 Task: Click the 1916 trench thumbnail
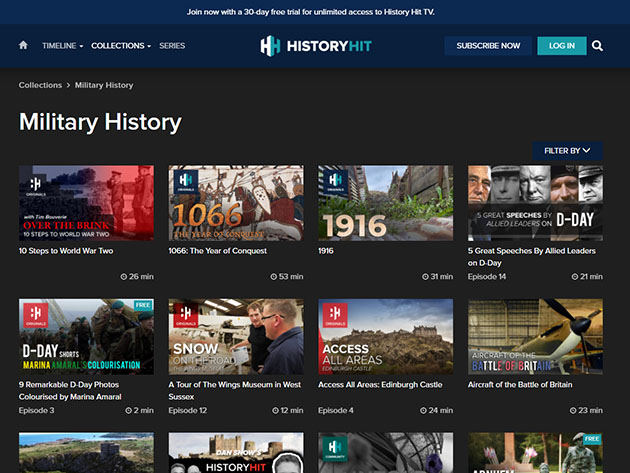(386, 203)
